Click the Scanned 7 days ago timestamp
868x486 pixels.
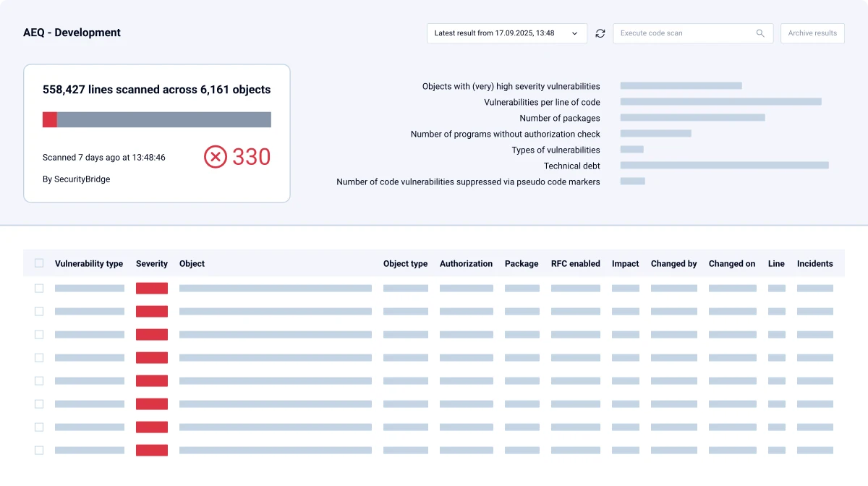(104, 157)
